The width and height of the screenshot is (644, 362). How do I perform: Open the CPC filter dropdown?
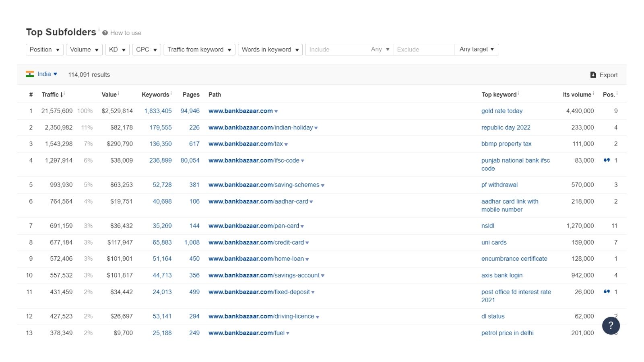[x=147, y=49]
